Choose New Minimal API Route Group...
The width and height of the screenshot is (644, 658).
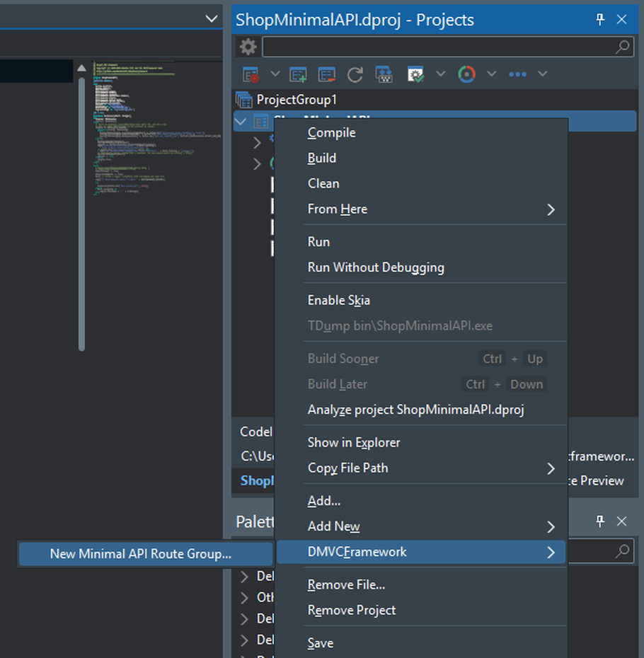point(146,554)
